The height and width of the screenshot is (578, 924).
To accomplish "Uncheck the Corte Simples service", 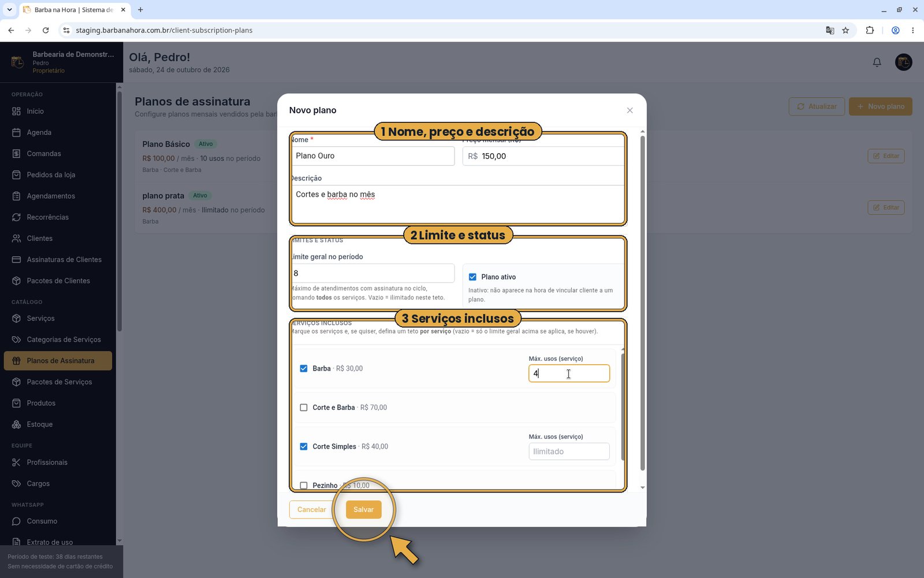I will (x=304, y=446).
